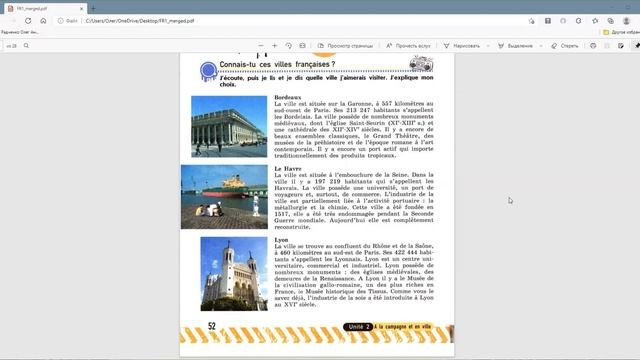Open the favorites star list
The image size is (640, 360).
coord(595,21)
